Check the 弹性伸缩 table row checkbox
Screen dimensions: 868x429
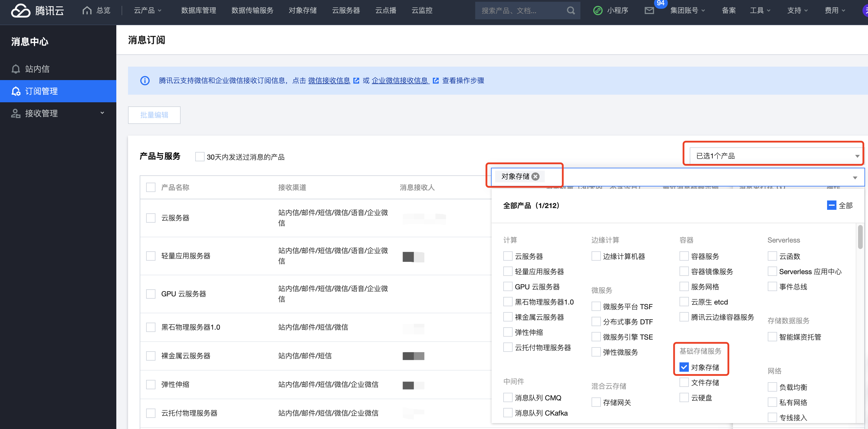point(151,385)
